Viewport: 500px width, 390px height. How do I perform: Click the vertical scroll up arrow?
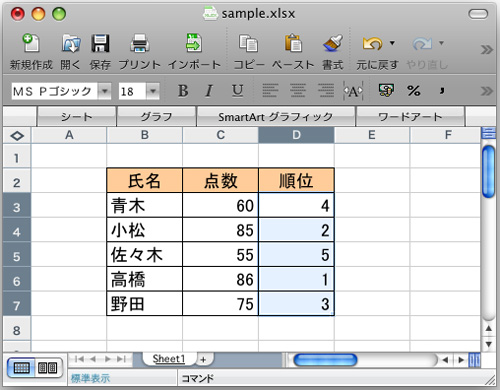pyautogui.click(x=489, y=328)
